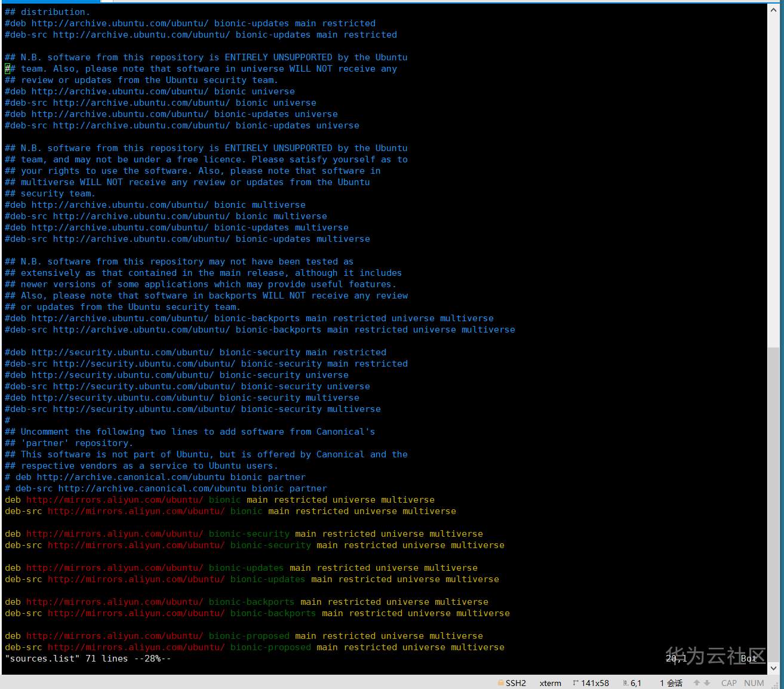Click the vim status text '"sources.list" 71 lines --28%--'

click(x=88, y=659)
